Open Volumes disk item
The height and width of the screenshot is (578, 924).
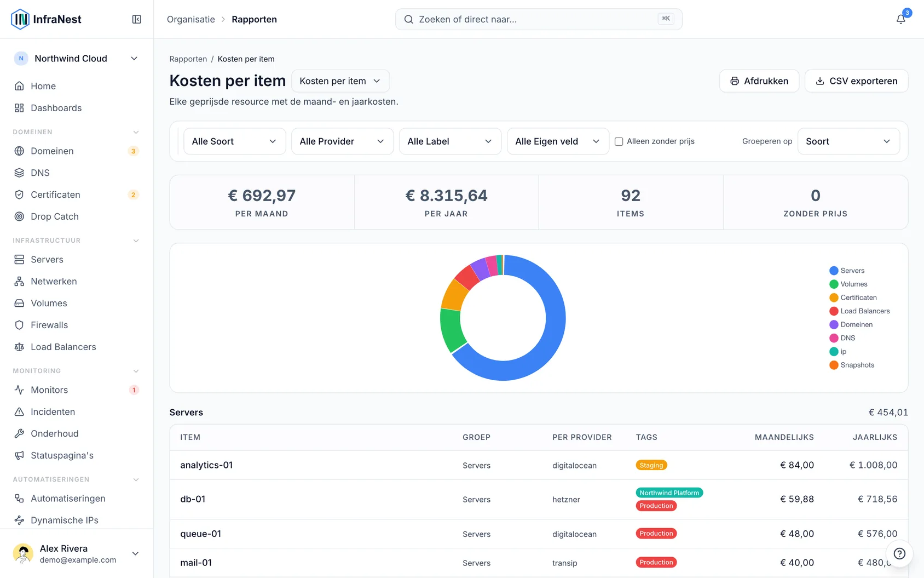pyautogui.click(x=77, y=303)
